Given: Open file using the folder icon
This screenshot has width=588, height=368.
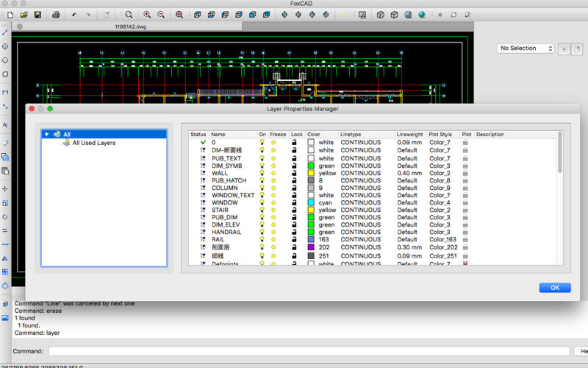Looking at the screenshot, I should pos(24,14).
